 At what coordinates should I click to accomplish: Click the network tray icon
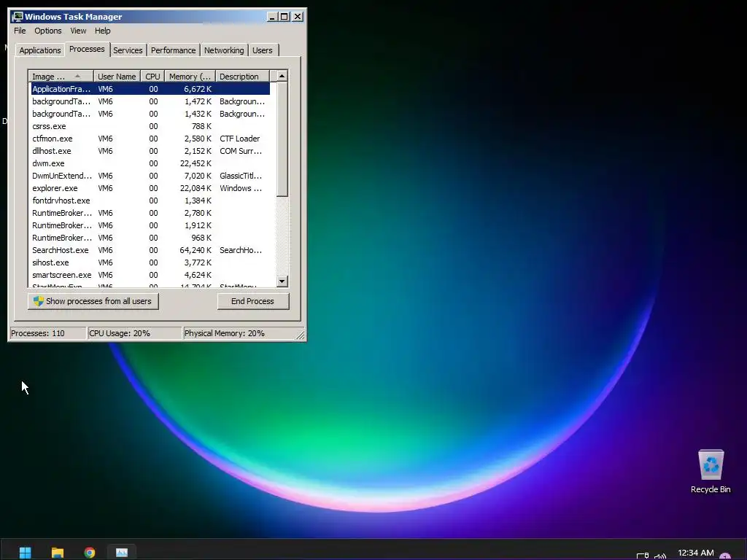(642, 556)
